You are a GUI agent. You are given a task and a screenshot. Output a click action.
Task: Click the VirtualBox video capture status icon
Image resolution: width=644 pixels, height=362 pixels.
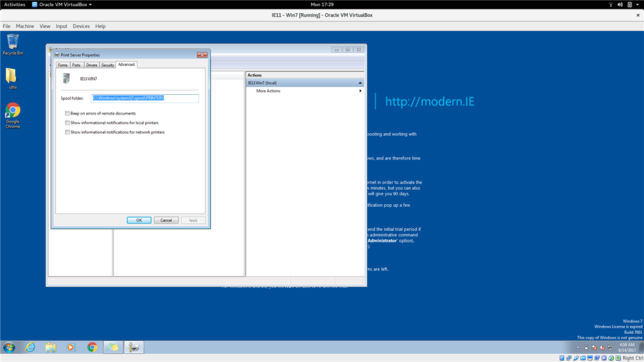597,358
